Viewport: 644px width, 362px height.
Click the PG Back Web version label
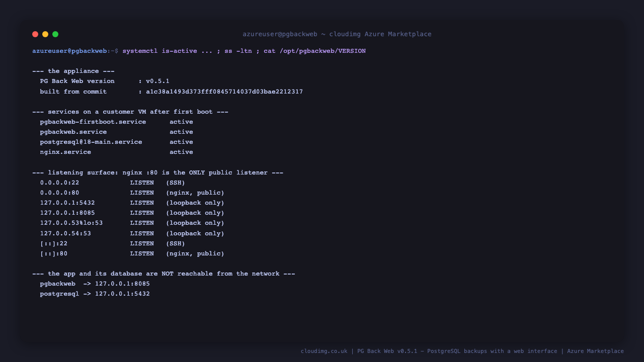click(77, 81)
